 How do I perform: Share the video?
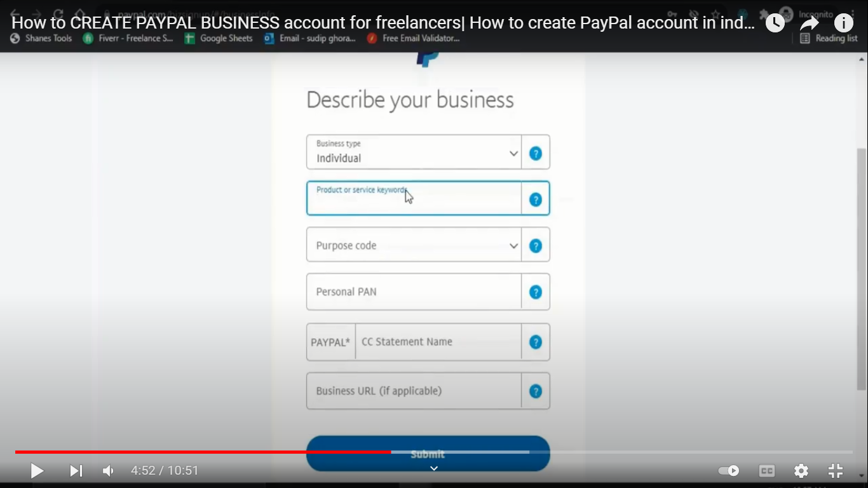809,23
